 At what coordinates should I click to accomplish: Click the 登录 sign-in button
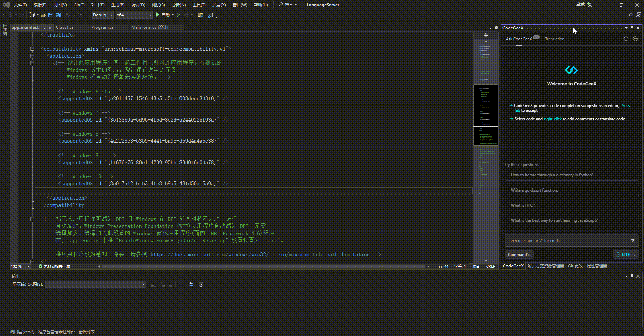(x=580, y=4)
